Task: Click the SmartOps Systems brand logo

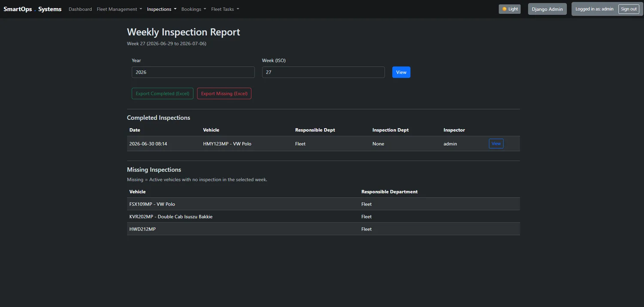Action: coord(33,9)
